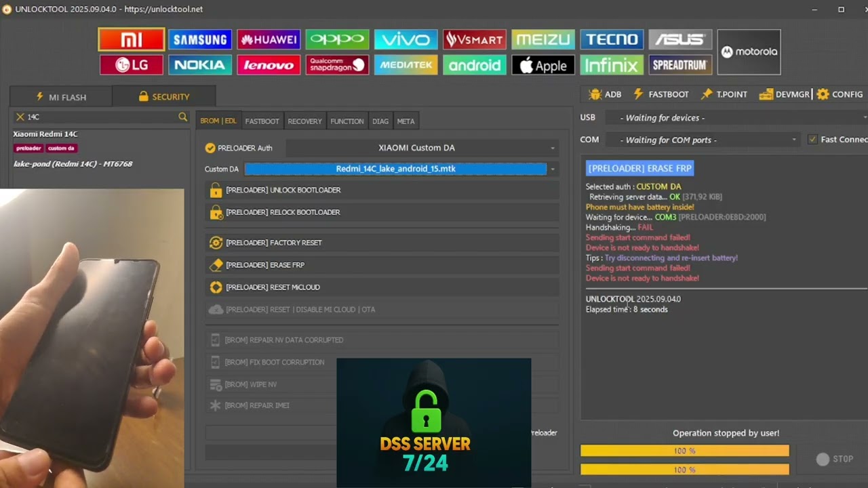868x488 pixels.
Task: Select the Vsmart brand icon
Action: pyautogui.click(x=475, y=39)
